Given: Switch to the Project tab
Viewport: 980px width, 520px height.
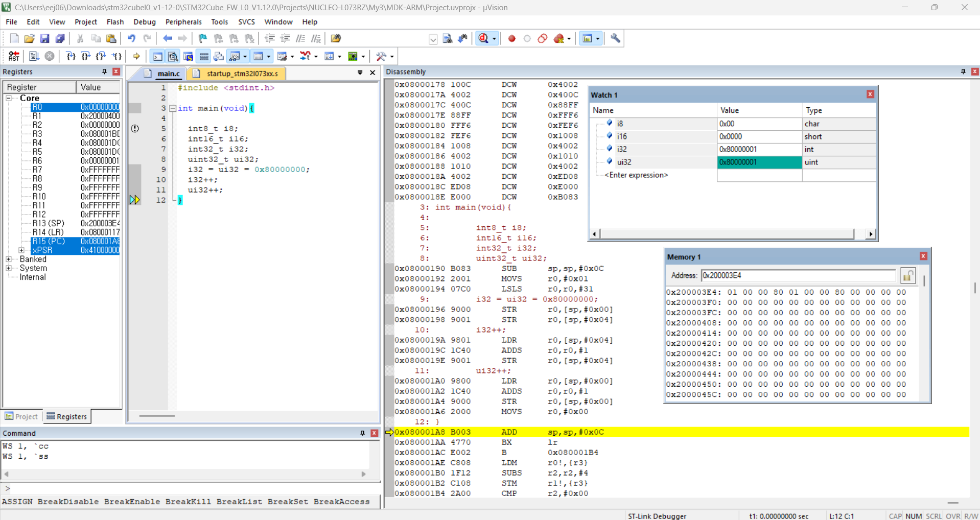Looking at the screenshot, I should point(21,416).
